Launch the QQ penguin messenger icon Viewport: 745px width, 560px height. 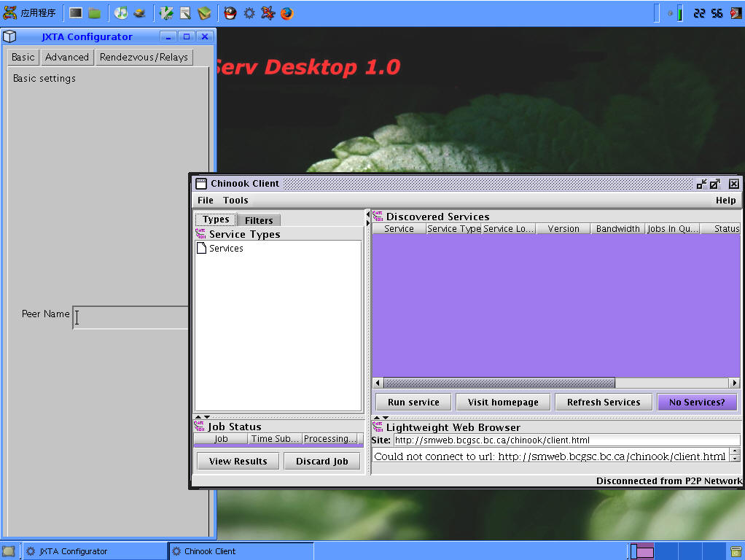click(230, 13)
